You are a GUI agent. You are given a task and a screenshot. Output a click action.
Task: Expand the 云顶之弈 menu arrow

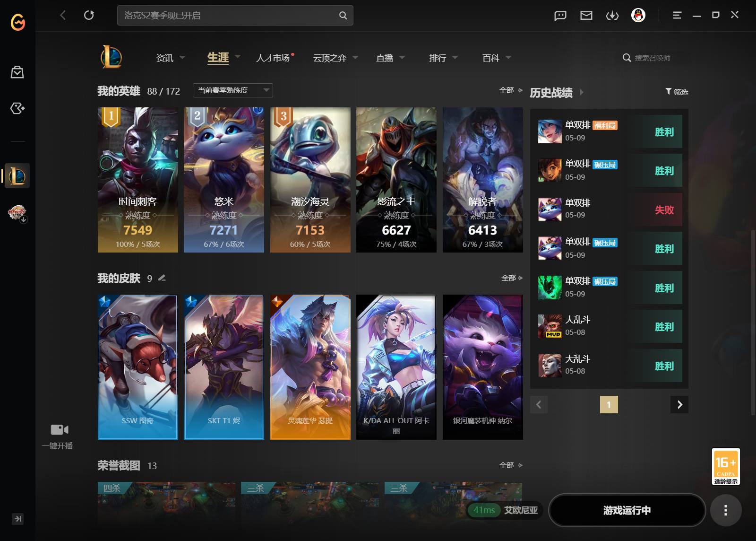[x=355, y=57]
